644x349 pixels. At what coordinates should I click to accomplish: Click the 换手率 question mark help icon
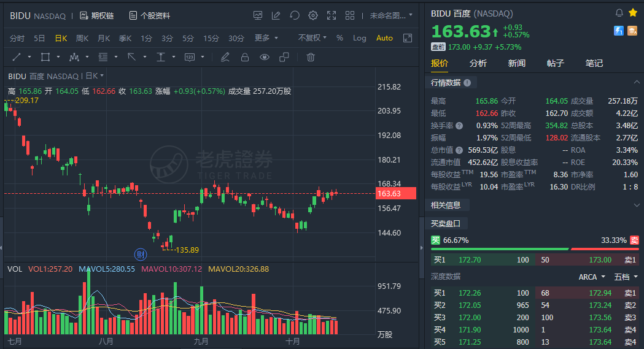[459, 126]
